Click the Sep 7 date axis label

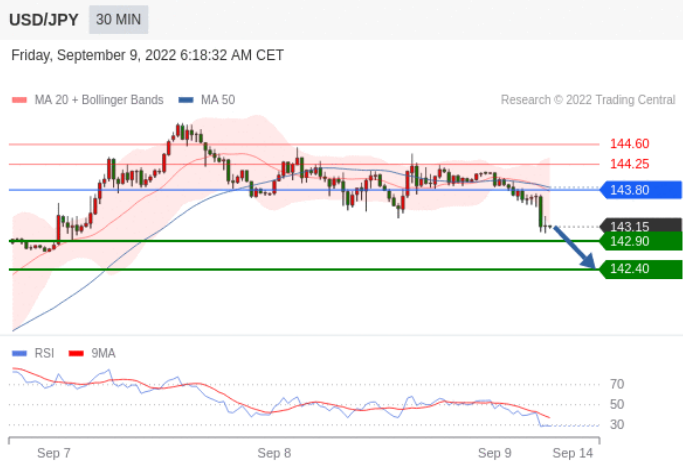coord(54,453)
